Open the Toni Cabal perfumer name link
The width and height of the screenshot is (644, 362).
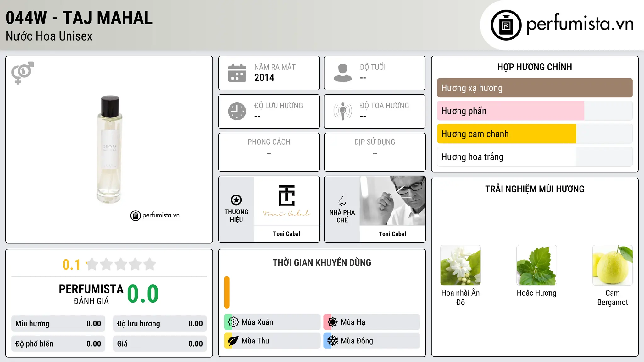coord(392,234)
